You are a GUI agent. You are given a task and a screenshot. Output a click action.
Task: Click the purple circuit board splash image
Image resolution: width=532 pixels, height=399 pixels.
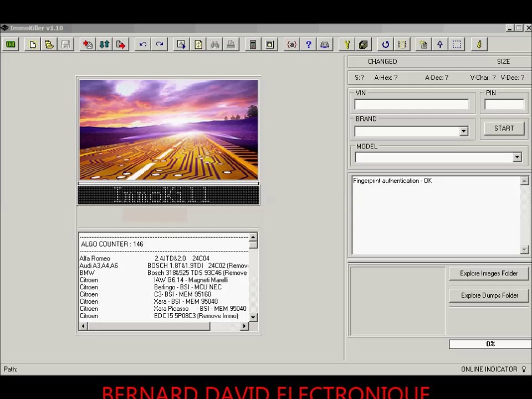168,130
